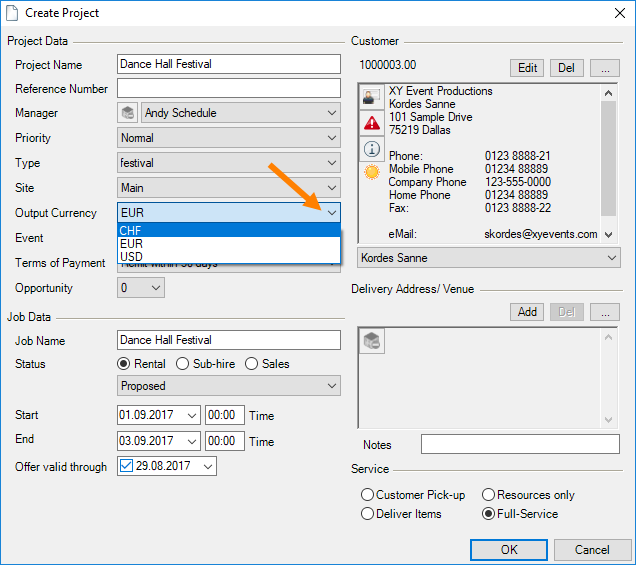Expand the Priority dropdown
This screenshot has width=636, height=565.
coord(331,138)
